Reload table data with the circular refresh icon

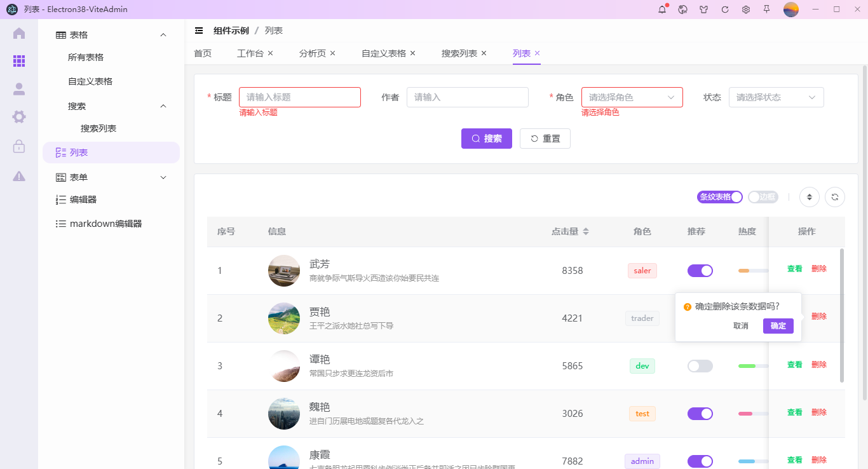click(835, 197)
